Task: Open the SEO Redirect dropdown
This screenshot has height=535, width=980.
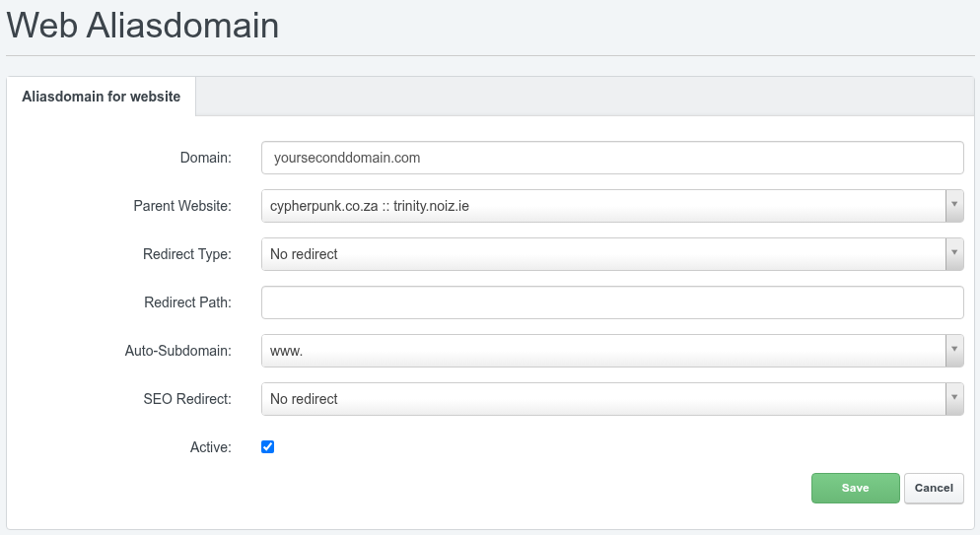Action: (x=612, y=399)
